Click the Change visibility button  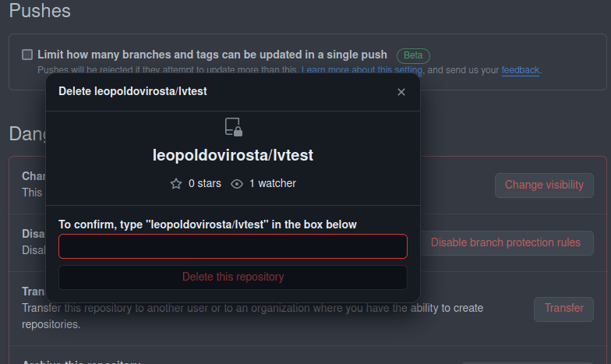coord(544,186)
